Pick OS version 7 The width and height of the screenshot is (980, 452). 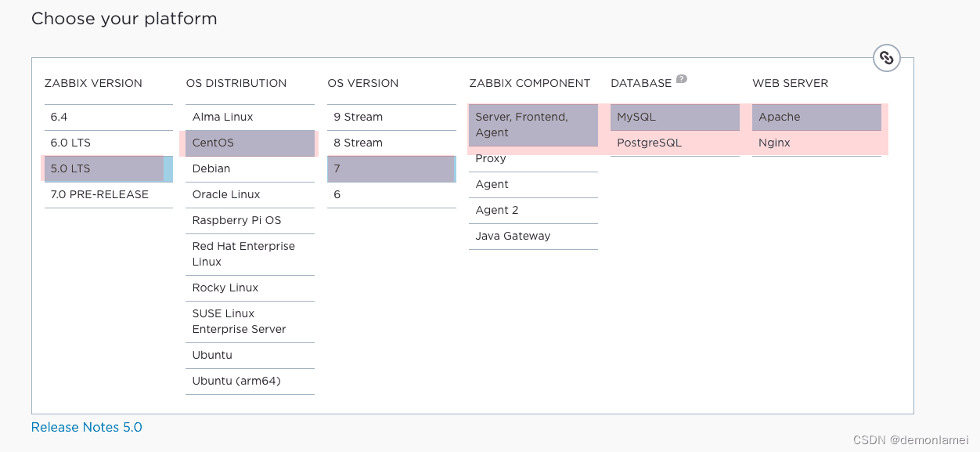tap(392, 169)
